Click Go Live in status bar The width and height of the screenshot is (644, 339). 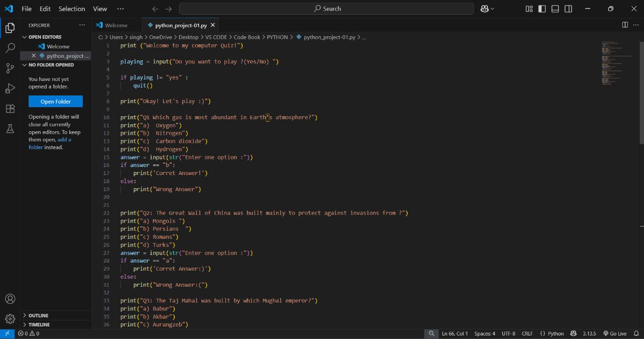[615, 334]
